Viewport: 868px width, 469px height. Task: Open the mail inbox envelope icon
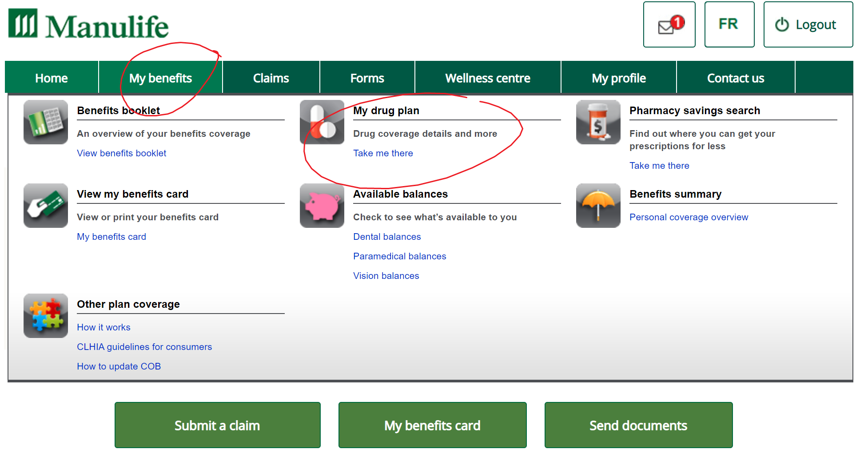tap(669, 25)
